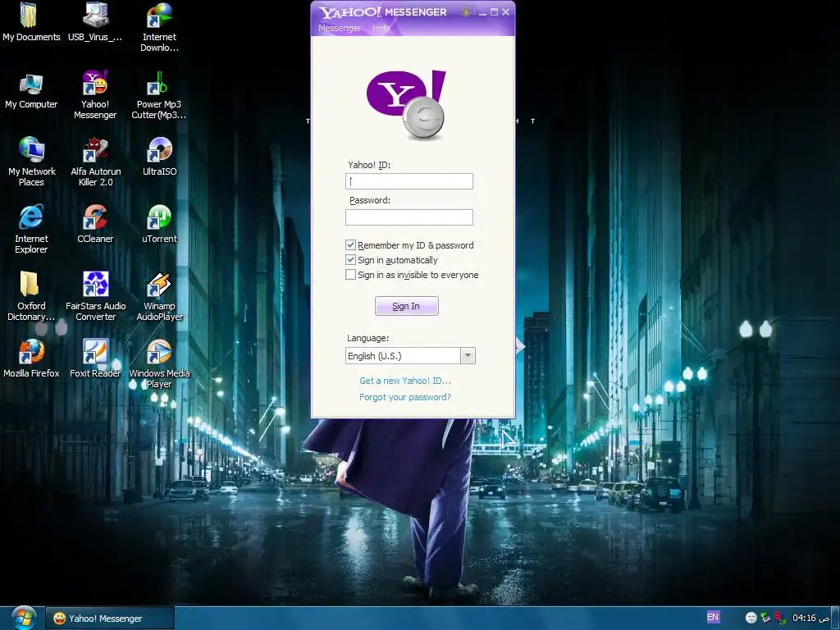
Task: Expand the Language dropdown arrow
Action: point(468,356)
